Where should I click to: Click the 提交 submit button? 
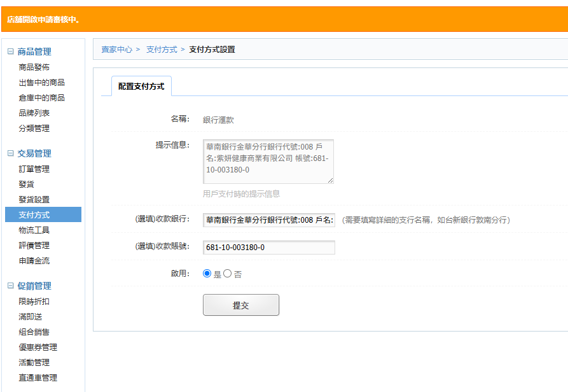pyautogui.click(x=240, y=305)
